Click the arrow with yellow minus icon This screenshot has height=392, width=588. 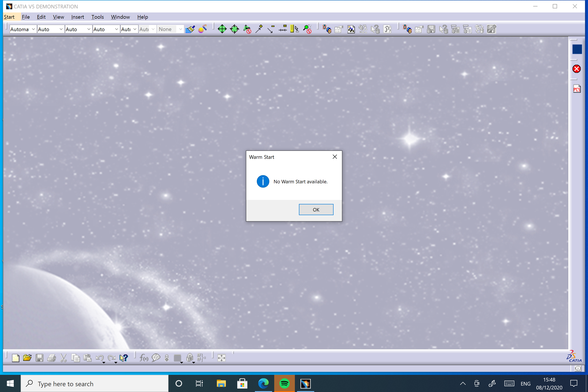coord(271,29)
